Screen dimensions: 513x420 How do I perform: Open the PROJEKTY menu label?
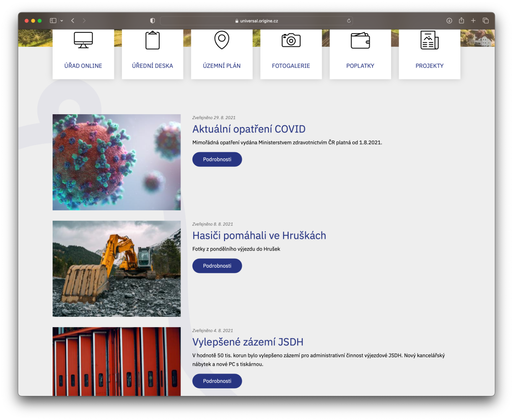430,66
